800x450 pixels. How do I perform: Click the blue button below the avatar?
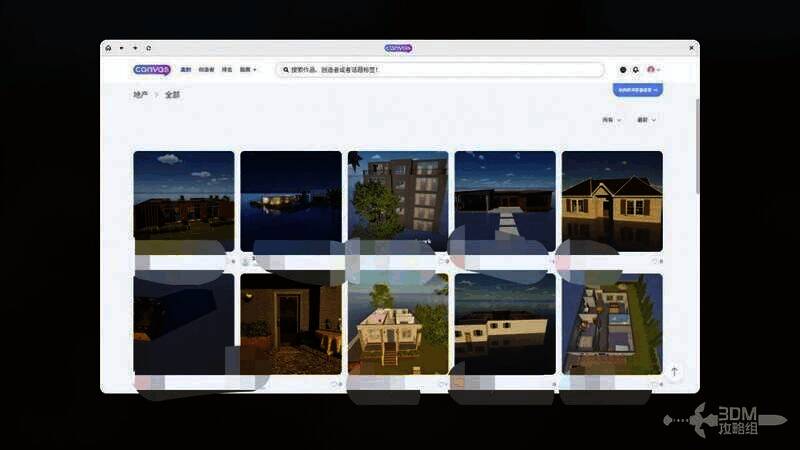coord(638,90)
